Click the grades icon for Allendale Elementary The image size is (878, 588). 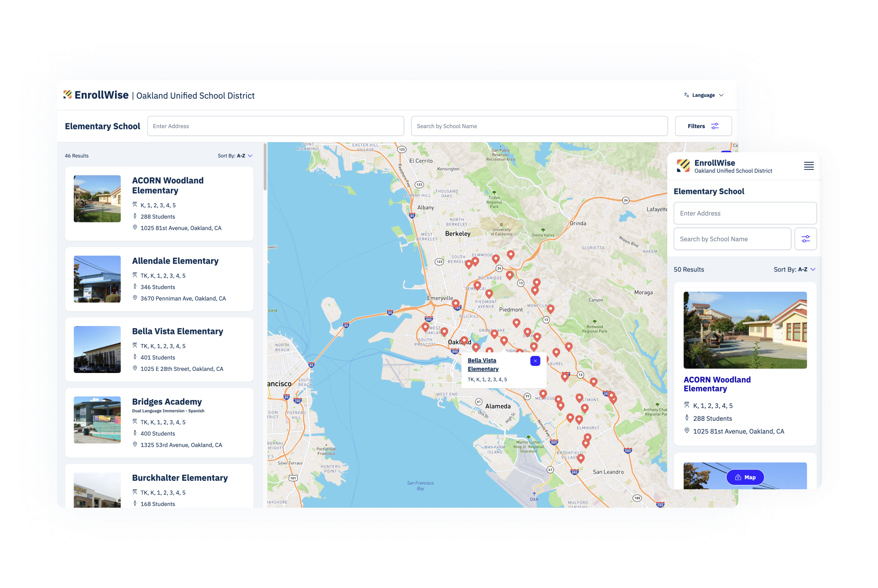(x=135, y=275)
